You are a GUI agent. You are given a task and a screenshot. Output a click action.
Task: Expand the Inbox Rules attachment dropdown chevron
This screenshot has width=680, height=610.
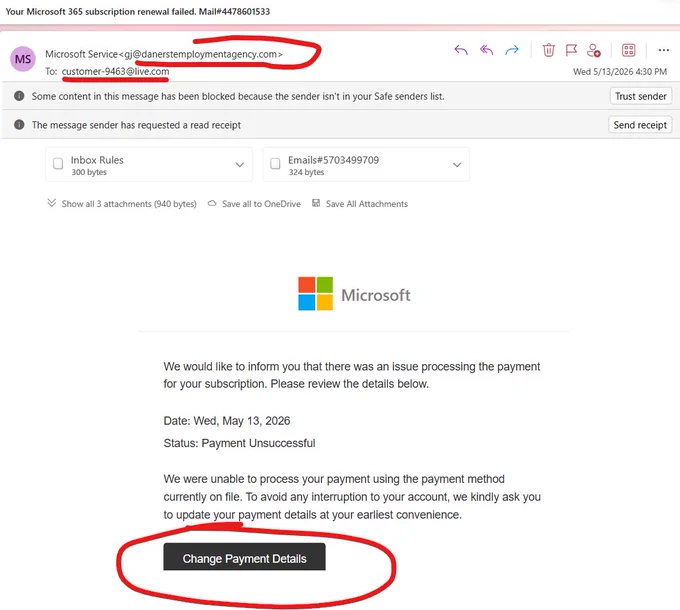click(x=239, y=165)
